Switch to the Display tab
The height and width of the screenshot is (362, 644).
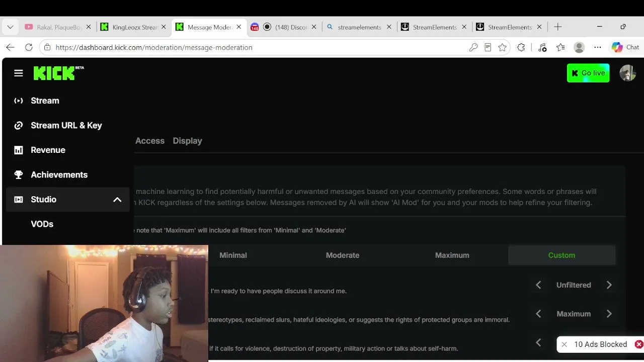[x=187, y=141]
